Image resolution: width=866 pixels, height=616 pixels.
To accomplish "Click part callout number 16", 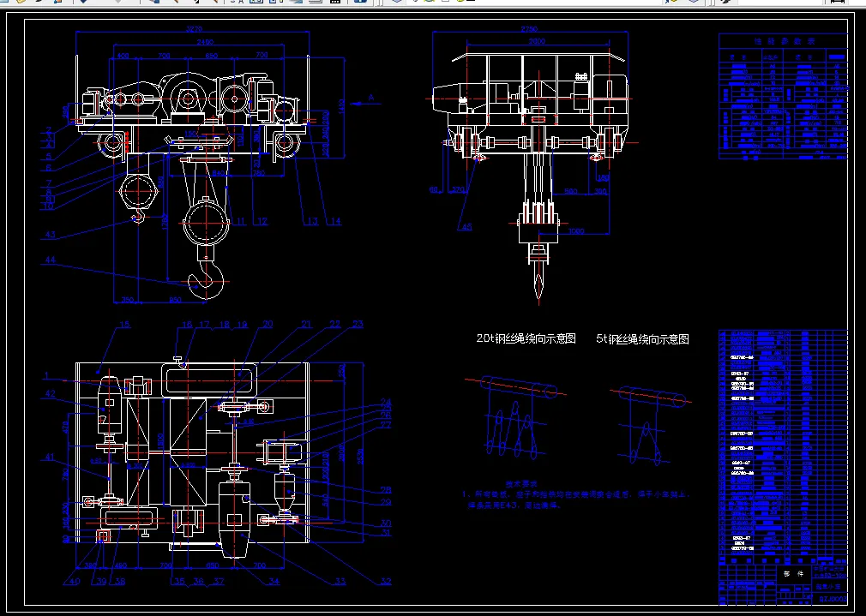I will pos(187,325).
